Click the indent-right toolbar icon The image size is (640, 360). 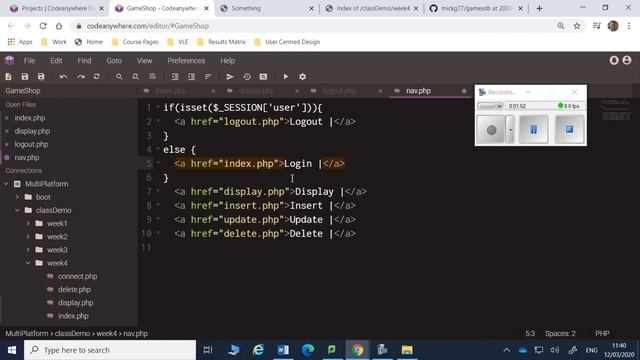point(191,77)
